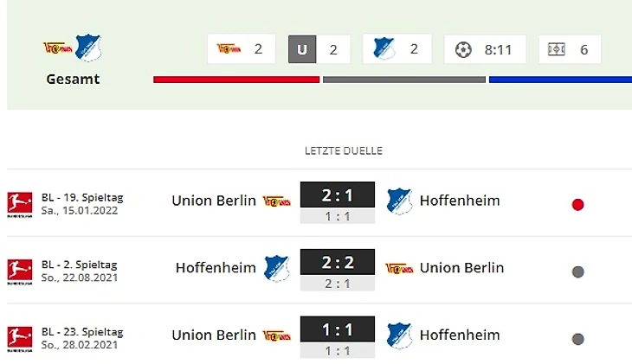Click the Hoffenheim crest in the 15.01.2022 match
Viewport: 632px width, 364px height.
(x=399, y=201)
